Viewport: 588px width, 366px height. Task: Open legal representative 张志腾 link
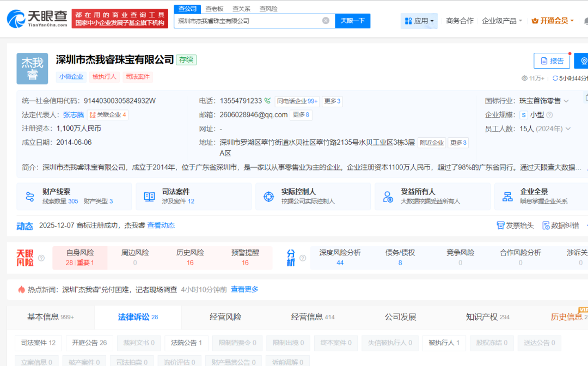73,115
